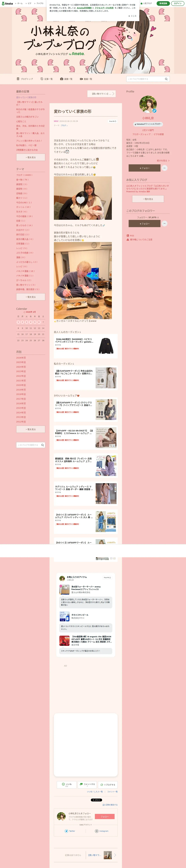Click +フォロー under このブログのフォロワー

[144, 223]
